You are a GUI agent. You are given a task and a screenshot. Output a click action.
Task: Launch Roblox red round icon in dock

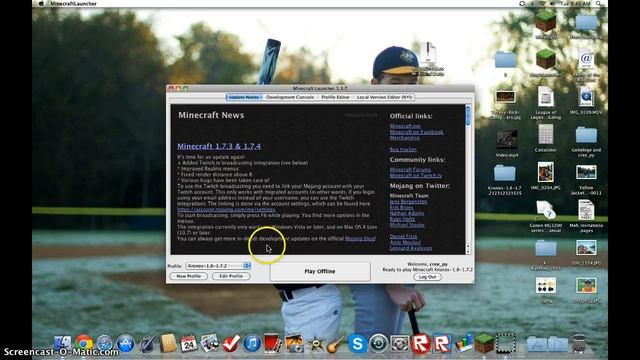[x=420, y=343]
